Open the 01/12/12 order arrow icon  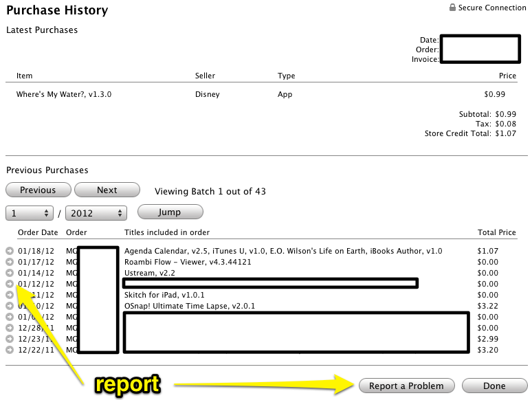(10, 284)
